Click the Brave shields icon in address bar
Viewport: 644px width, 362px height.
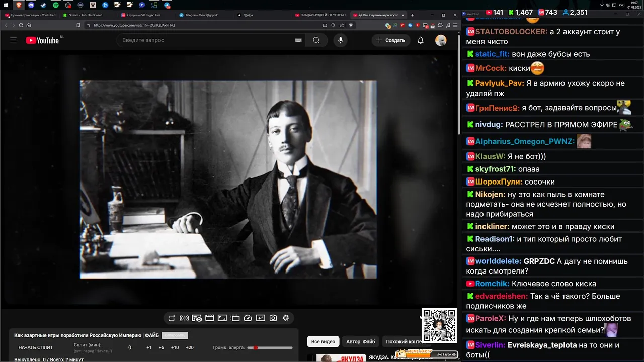pos(351,25)
